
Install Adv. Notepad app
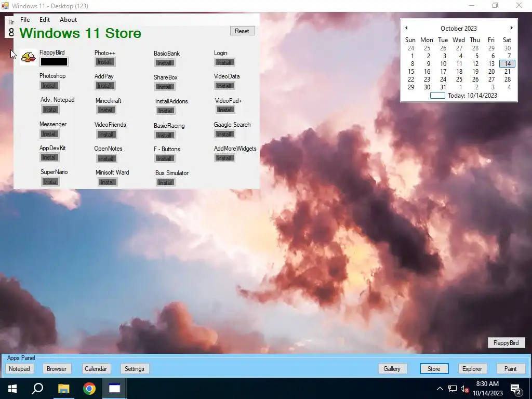pos(50,110)
